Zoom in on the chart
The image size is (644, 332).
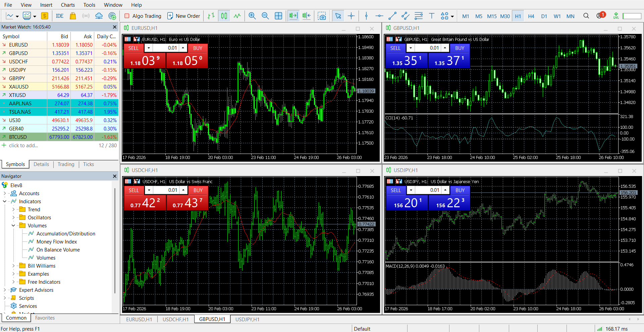[252, 16]
